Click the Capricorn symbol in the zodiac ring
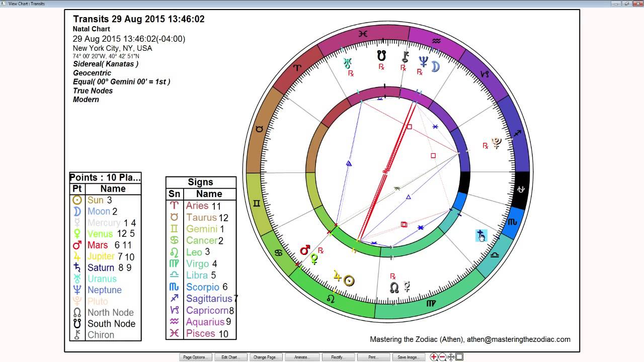644x362 pixels. pos(485,74)
